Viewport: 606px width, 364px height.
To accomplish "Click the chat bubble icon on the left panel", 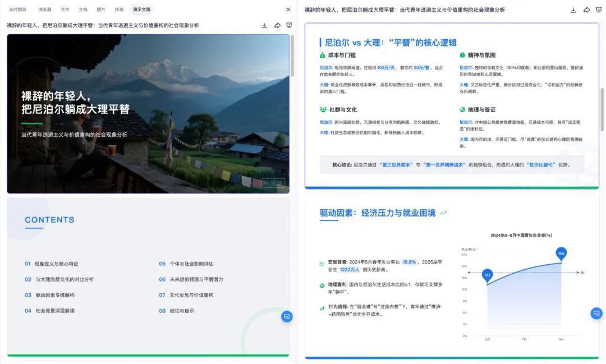I will 287,316.
